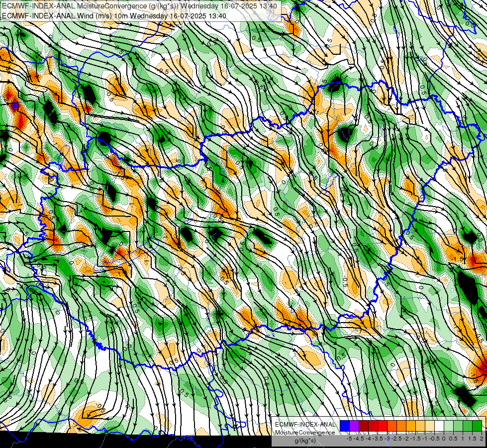
Task: Pick the dark green swatch between 1.5 and 2
Action: [477, 426]
